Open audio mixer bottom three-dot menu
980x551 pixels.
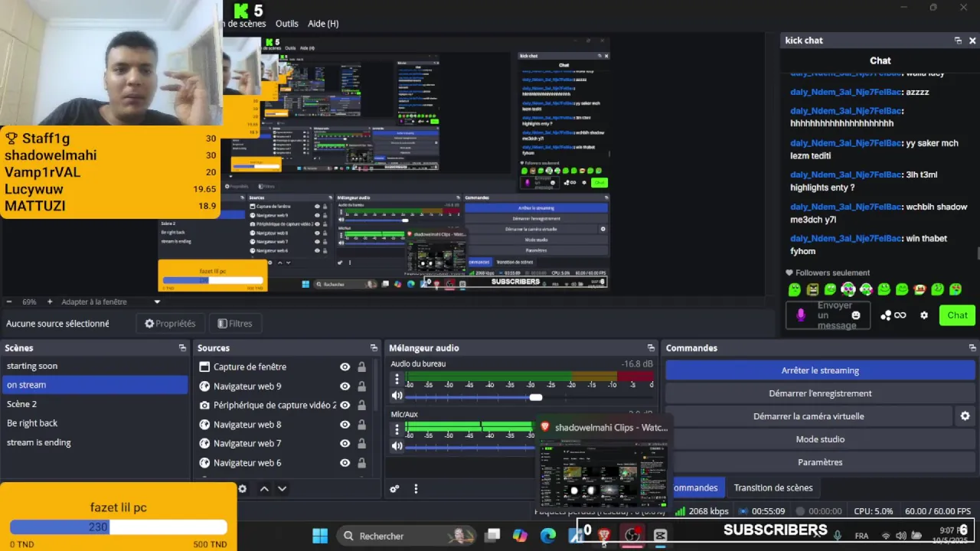pos(416,489)
